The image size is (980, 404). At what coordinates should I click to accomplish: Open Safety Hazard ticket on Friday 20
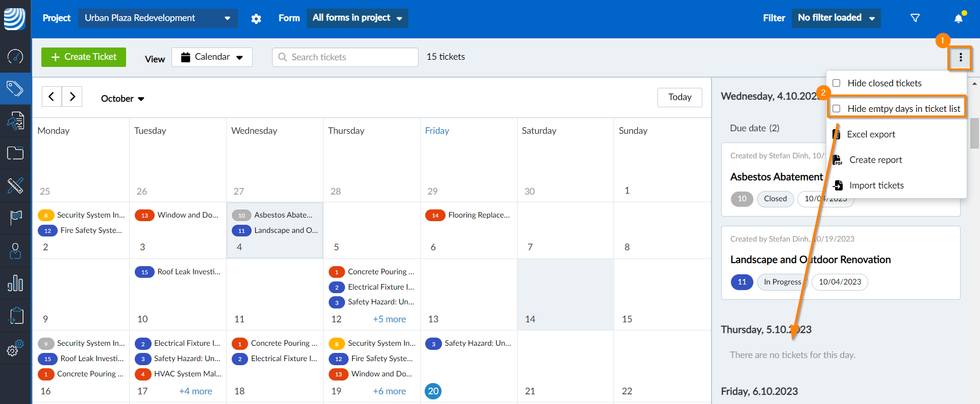[468, 343]
